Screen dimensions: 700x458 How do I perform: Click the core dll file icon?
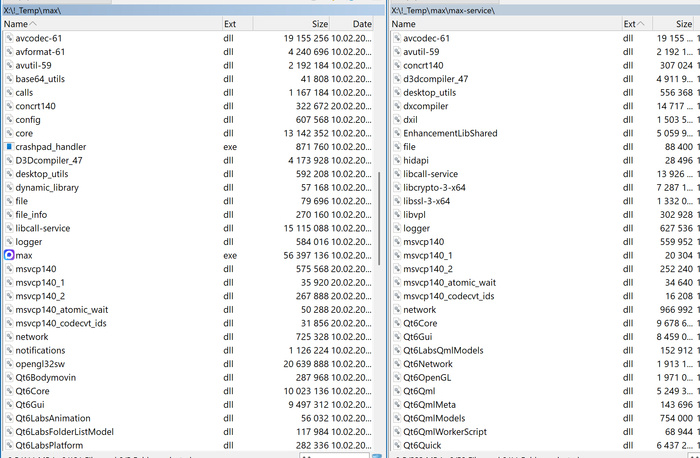point(9,133)
